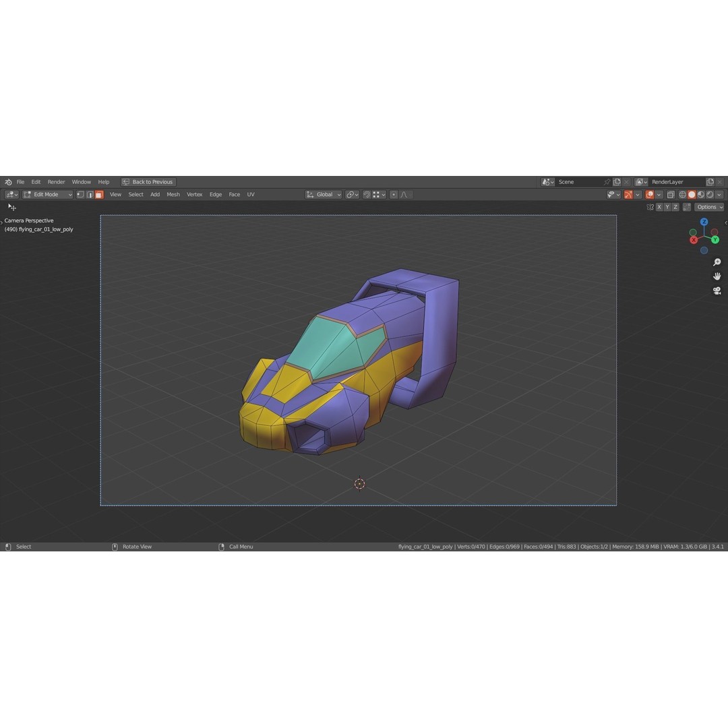
Task: Open the Mesh menu
Action: tap(173, 194)
